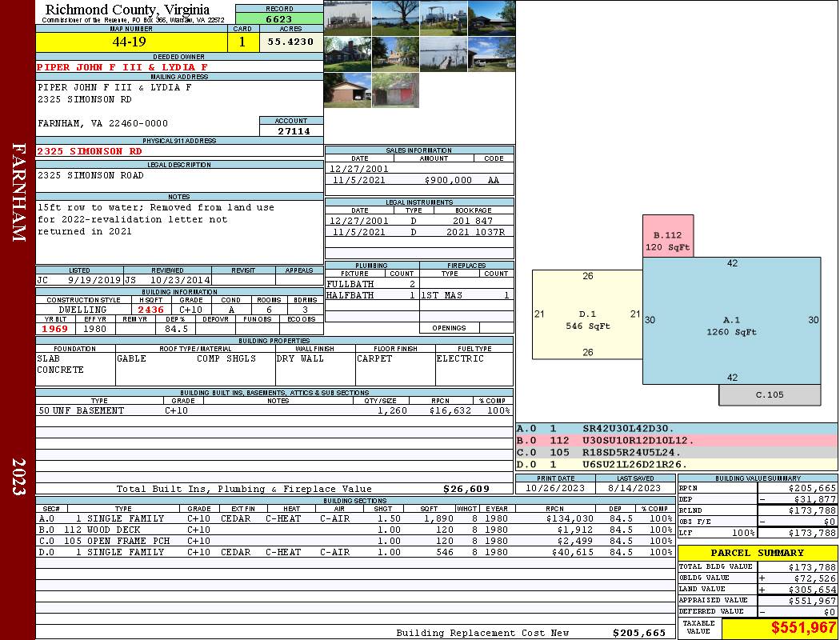Click the yellow map number 44-19 field
The width and height of the screenshot is (840, 640).
pyautogui.click(x=131, y=42)
